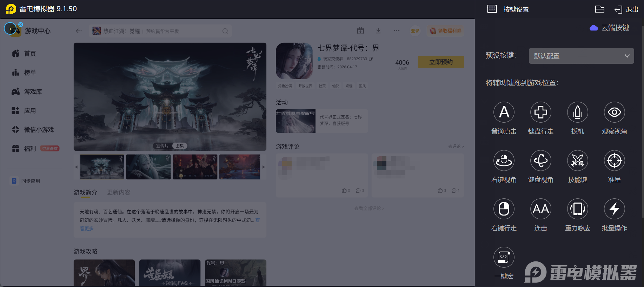Viewport: 644px width, 287px height.
Task: Remove the placed key marker with its X
Action: point(21,25)
